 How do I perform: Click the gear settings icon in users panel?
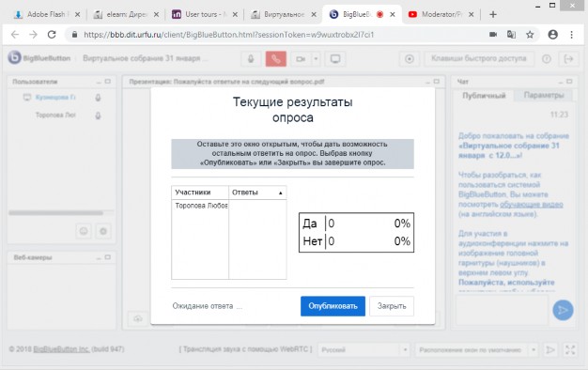pyautogui.click(x=103, y=231)
